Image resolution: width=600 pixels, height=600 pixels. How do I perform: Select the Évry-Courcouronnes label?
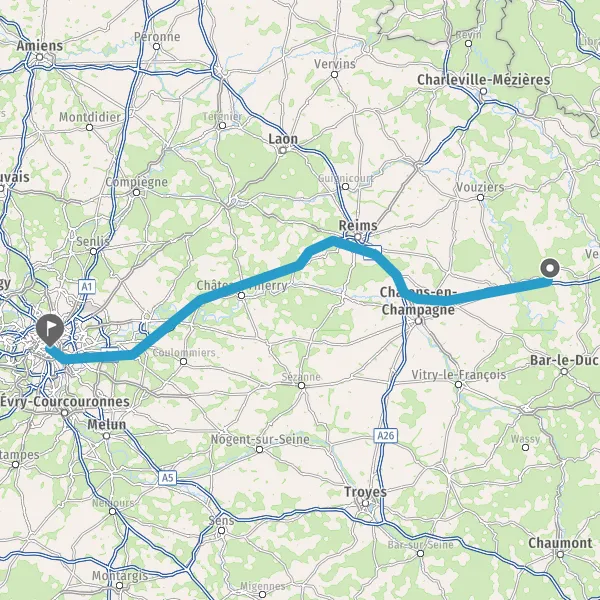[65, 402]
